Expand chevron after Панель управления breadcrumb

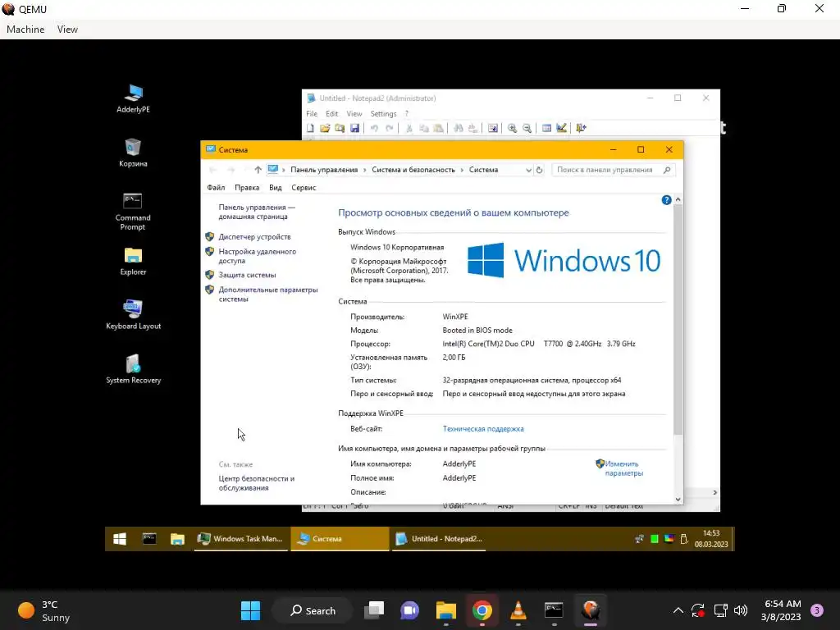click(365, 170)
